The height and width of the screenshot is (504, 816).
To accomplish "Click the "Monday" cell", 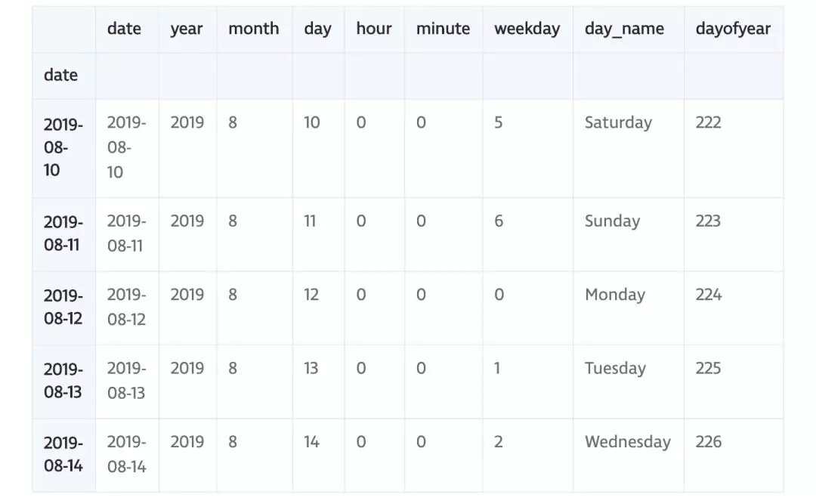I will tap(614, 295).
